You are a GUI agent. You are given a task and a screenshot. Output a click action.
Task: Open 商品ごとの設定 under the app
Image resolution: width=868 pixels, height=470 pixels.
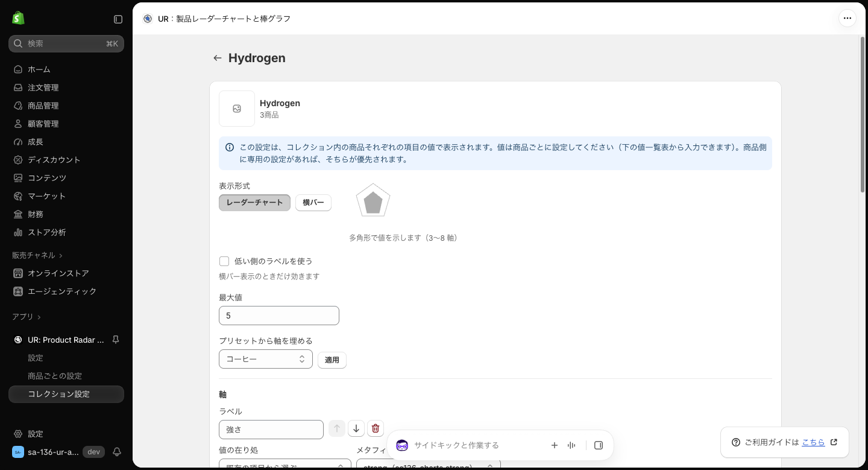click(66, 376)
